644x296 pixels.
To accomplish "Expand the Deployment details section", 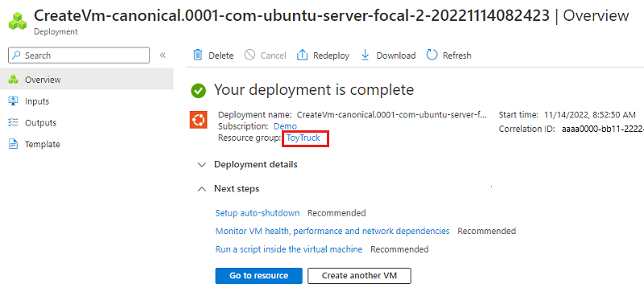I will [x=202, y=165].
